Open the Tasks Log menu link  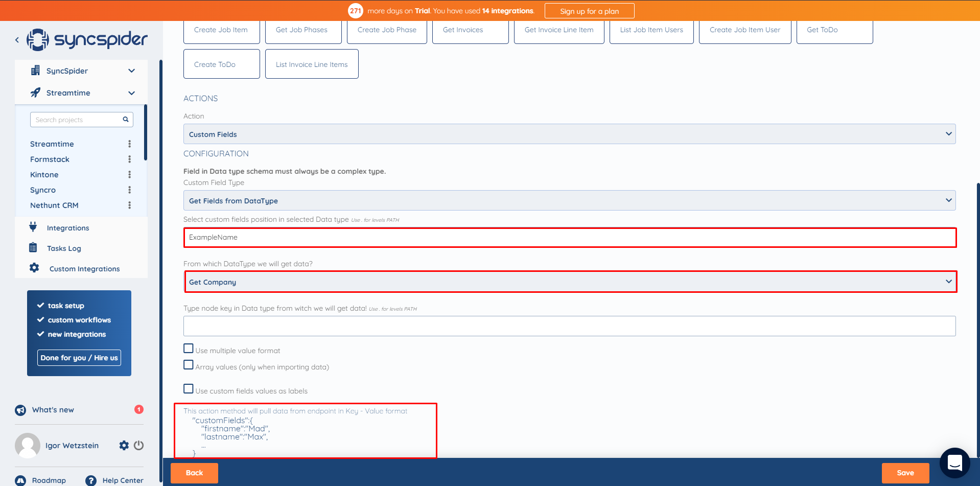coord(64,248)
